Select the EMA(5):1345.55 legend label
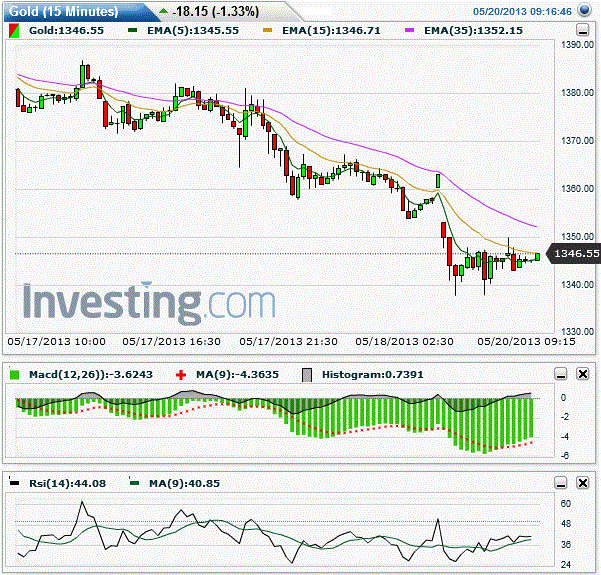Screen dimensions: 601x575 click(193, 31)
